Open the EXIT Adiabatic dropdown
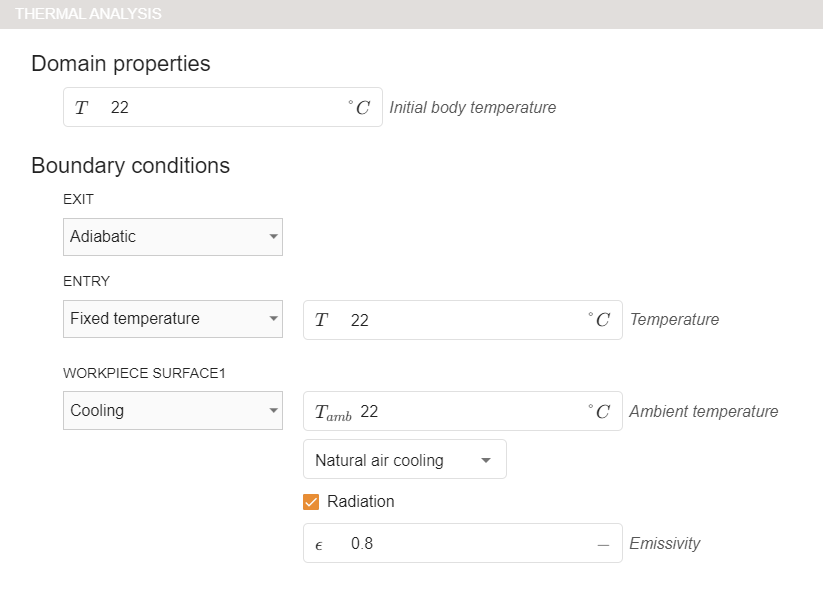Image resolution: width=823 pixels, height=592 pixels. tap(172, 237)
